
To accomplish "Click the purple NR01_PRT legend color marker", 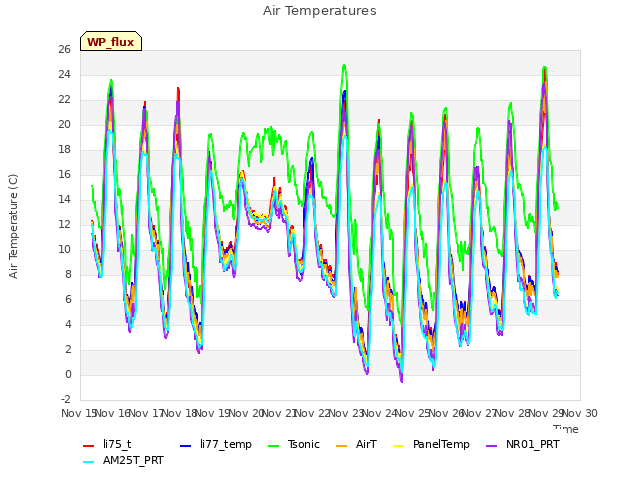I will pos(491,446).
